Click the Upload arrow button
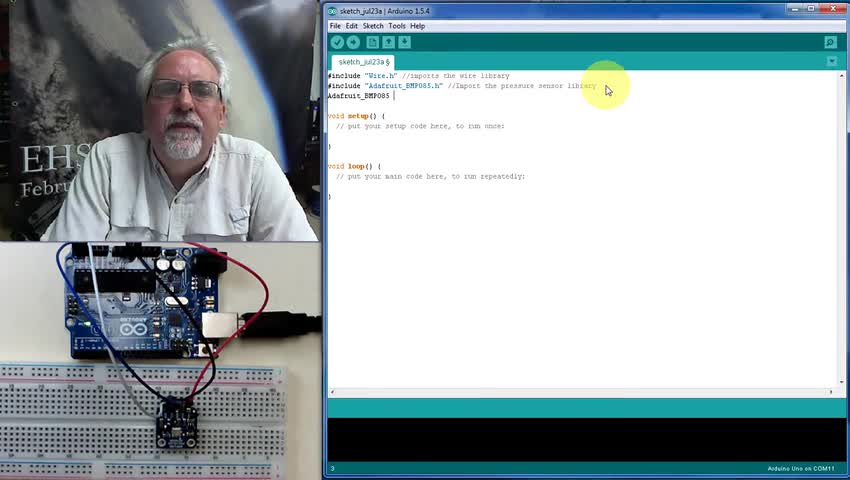The image size is (850, 480). coord(353,42)
